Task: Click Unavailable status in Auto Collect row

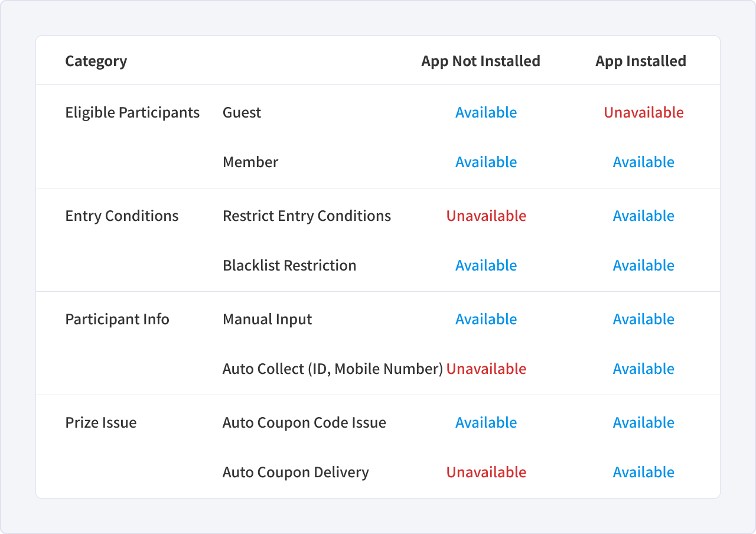Action: 486,369
